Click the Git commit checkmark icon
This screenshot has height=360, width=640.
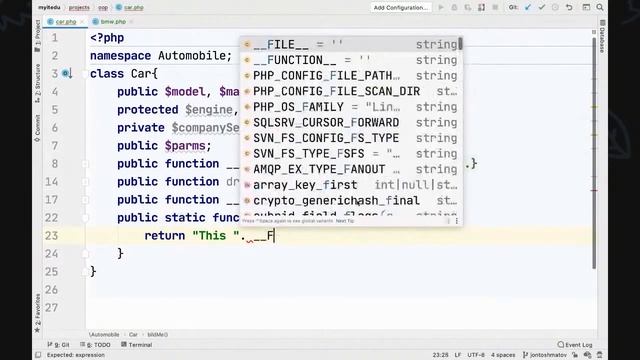click(x=542, y=7)
